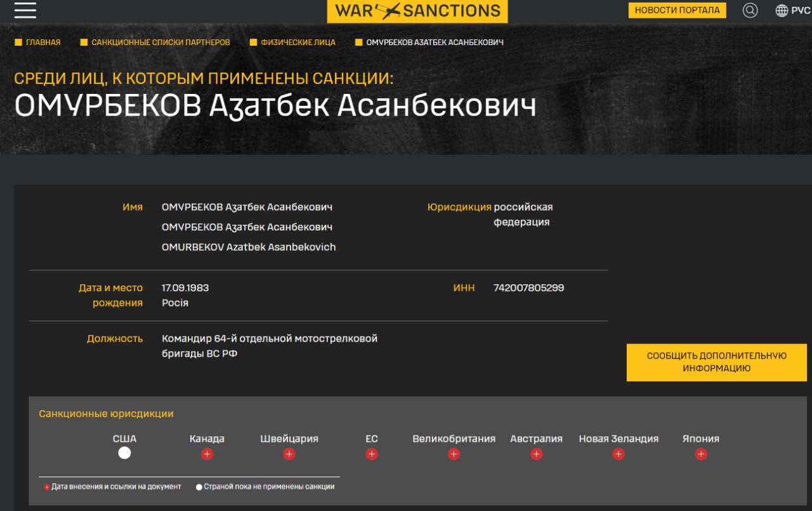This screenshot has width=812, height=511.
Task: Click white legend dot for no sanctions
Action: click(x=199, y=487)
